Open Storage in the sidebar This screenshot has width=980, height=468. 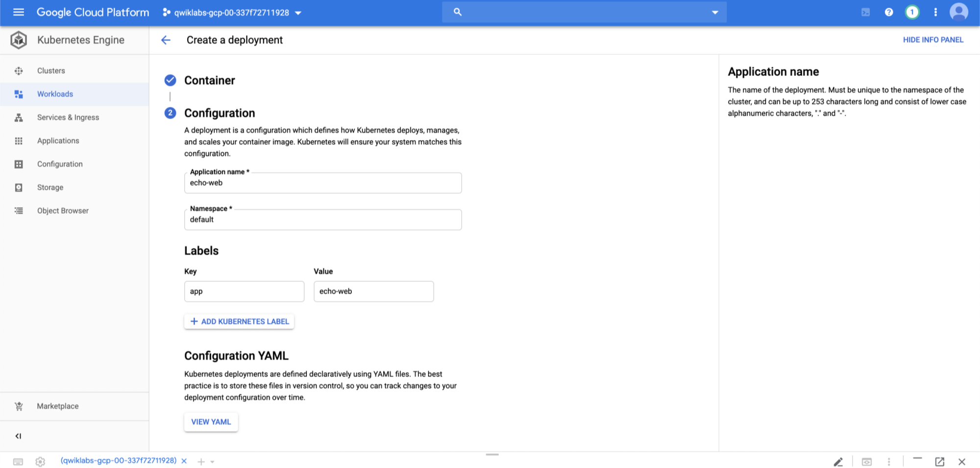click(x=50, y=188)
